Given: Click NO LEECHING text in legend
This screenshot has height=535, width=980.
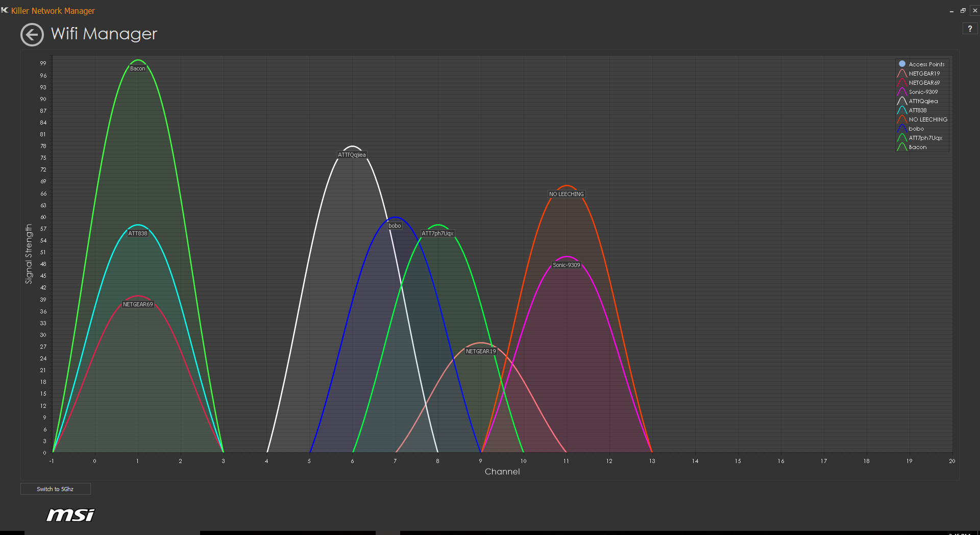Looking at the screenshot, I should coord(928,119).
